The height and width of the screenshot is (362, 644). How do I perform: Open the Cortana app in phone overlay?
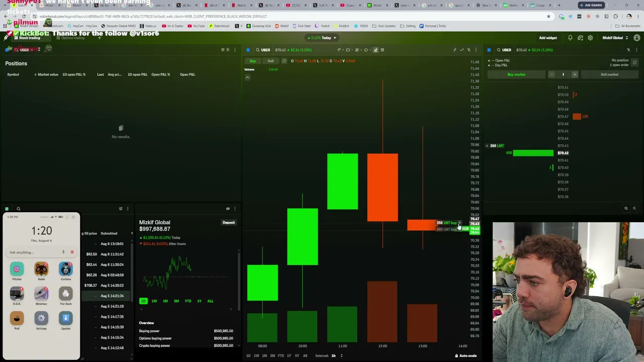(66, 269)
